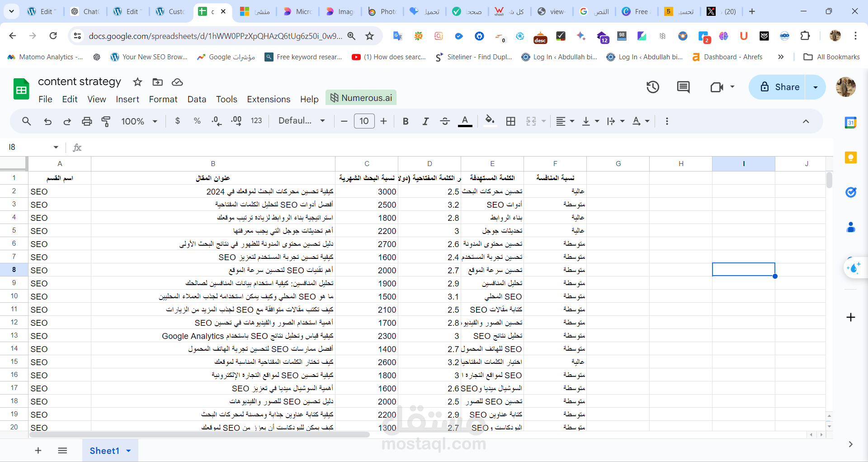This screenshot has width=868, height=462.
Task: Get add-ons with the plus icon
Action: point(850,317)
